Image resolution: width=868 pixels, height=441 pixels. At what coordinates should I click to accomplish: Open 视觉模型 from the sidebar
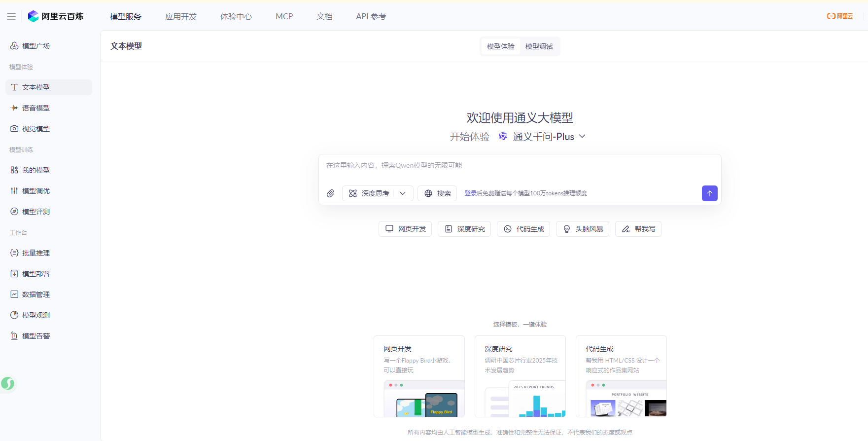point(35,129)
